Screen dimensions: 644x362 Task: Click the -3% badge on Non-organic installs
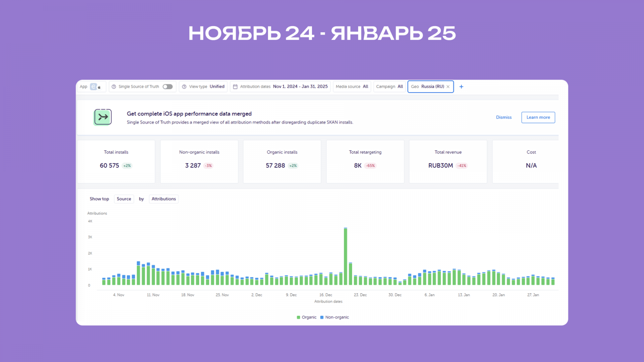point(208,166)
